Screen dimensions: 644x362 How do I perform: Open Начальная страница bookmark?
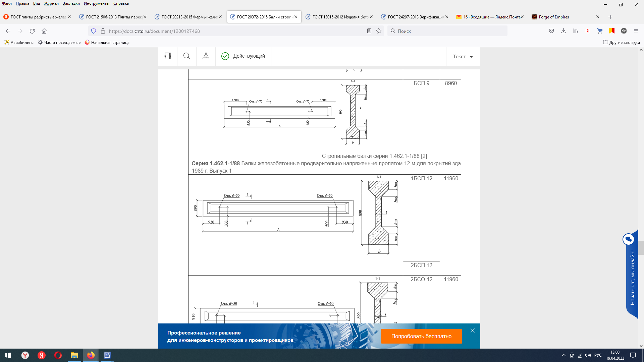[x=107, y=43]
